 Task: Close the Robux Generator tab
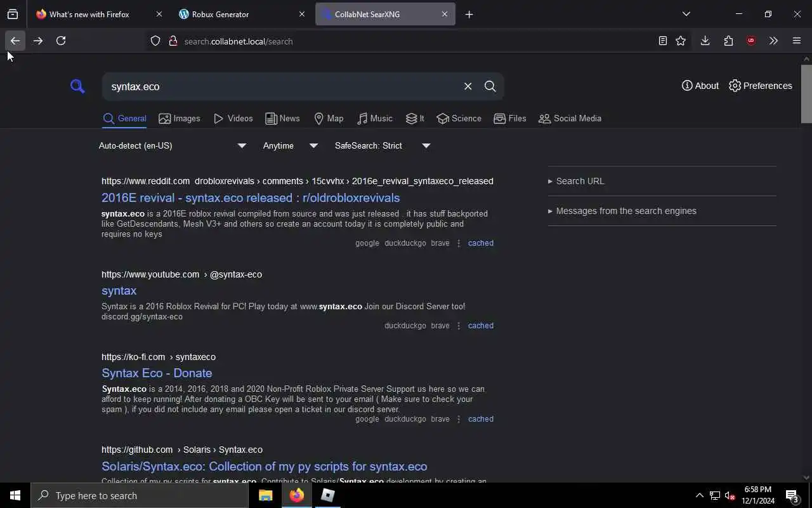(301, 14)
